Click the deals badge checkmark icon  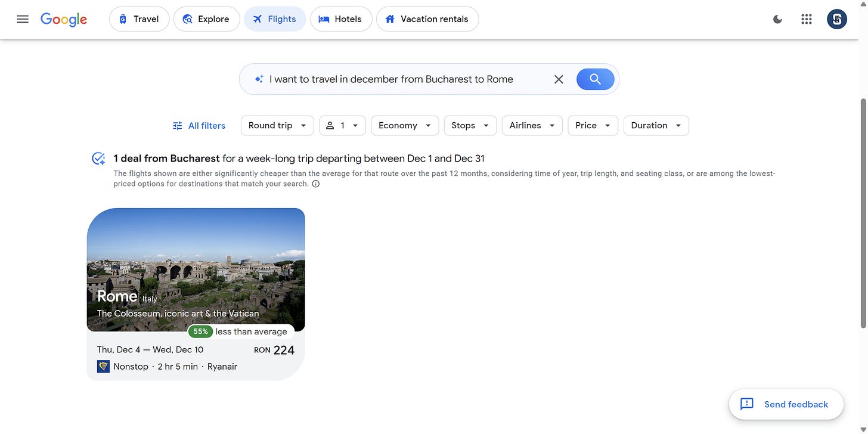tap(98, 159)
